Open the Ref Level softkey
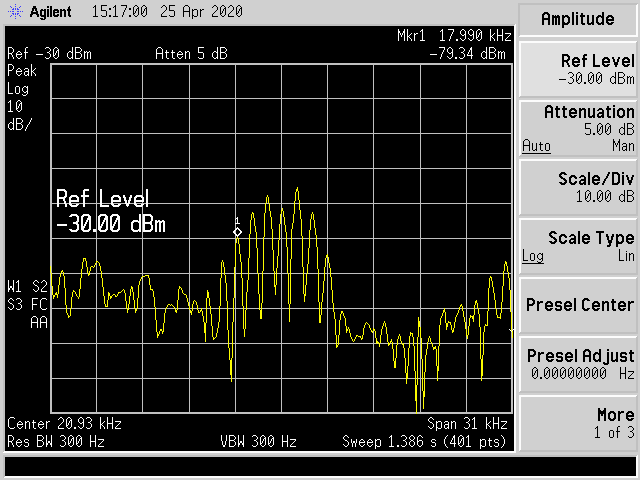This screenshot has width=640, height=480. (x=578, y=70)
